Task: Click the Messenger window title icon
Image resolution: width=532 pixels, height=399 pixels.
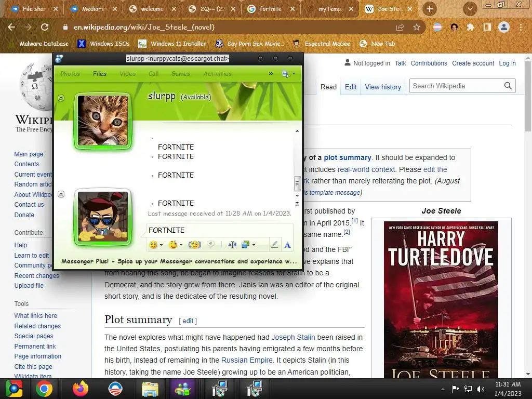Action: pyautogui.click(x=59, y=59)
